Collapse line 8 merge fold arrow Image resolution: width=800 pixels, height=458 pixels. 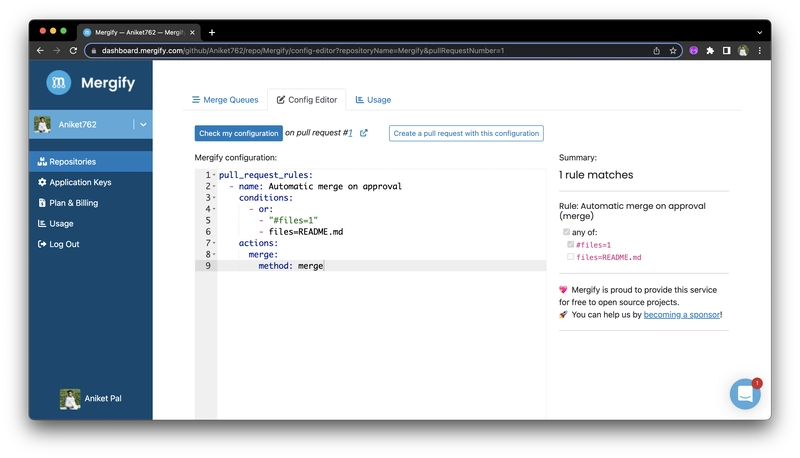(214, 255)
